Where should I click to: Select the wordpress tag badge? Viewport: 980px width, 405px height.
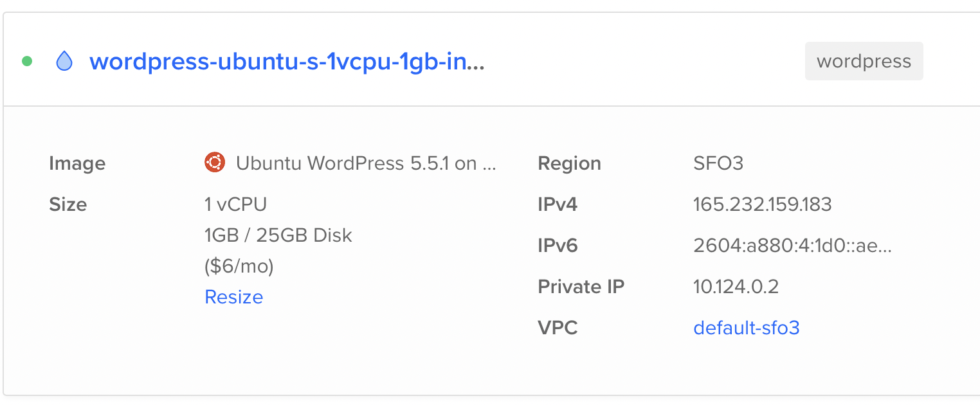pyautogui.click(x=864, y=62)
